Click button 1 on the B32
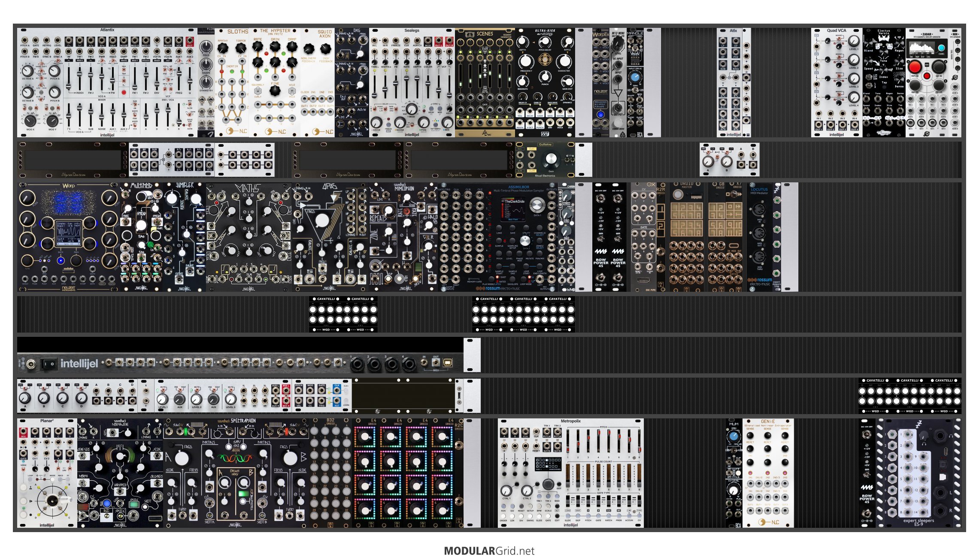 [x=314, y=431]
